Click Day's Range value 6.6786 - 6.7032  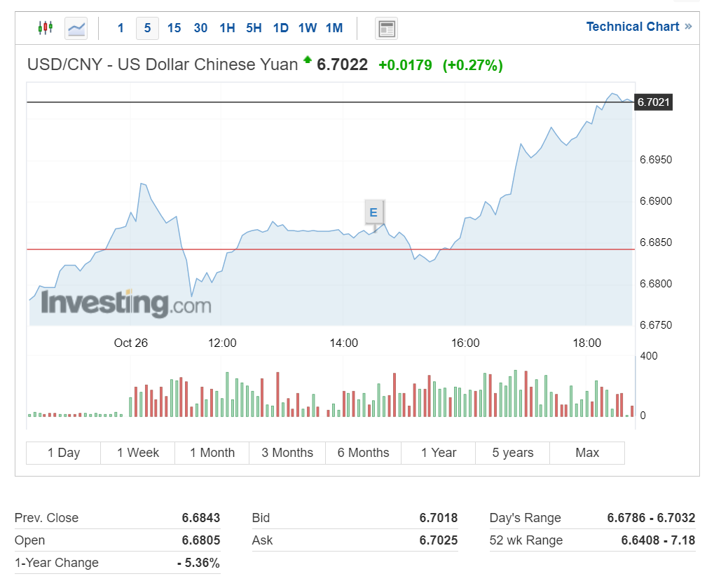coord(651,518)
